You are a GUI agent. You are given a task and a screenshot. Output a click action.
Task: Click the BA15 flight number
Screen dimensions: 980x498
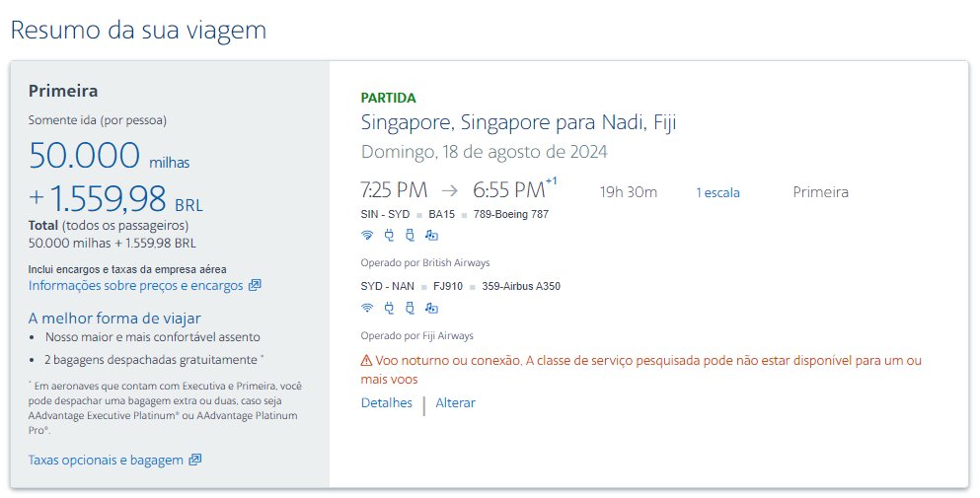[442, 214]
